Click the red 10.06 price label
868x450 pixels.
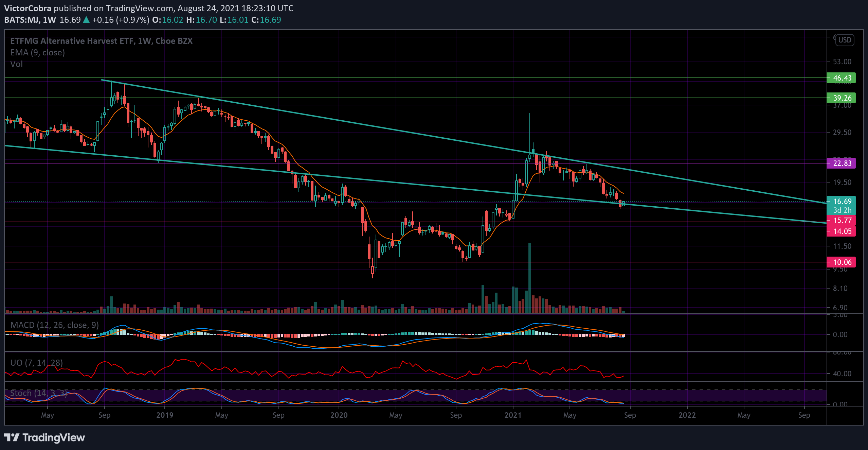pos(841,262)
